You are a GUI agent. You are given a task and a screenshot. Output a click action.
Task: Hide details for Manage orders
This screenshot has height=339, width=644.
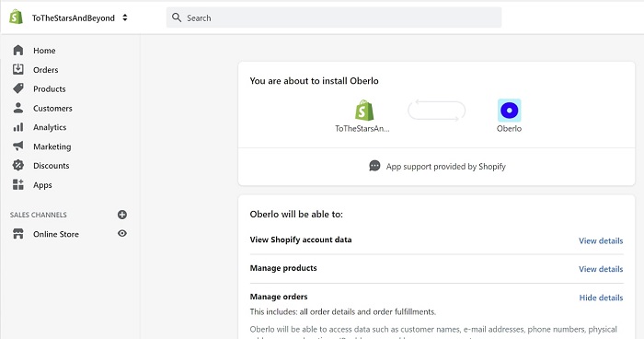point(602,298)
